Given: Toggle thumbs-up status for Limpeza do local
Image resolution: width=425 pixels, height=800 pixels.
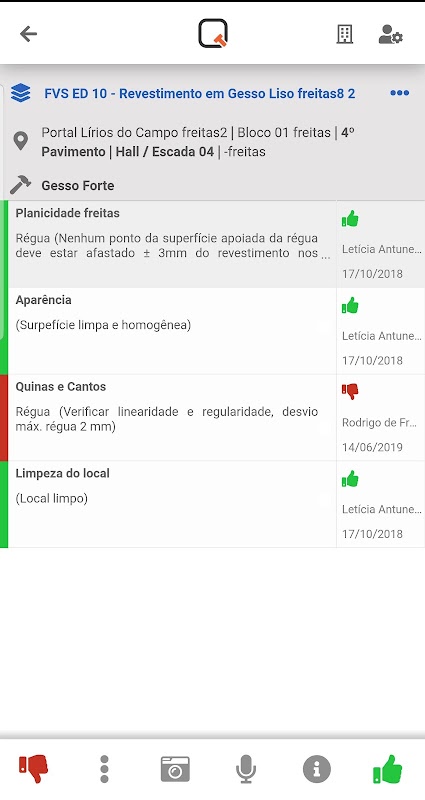Looking at the screenshot, I should coord(350,479).
